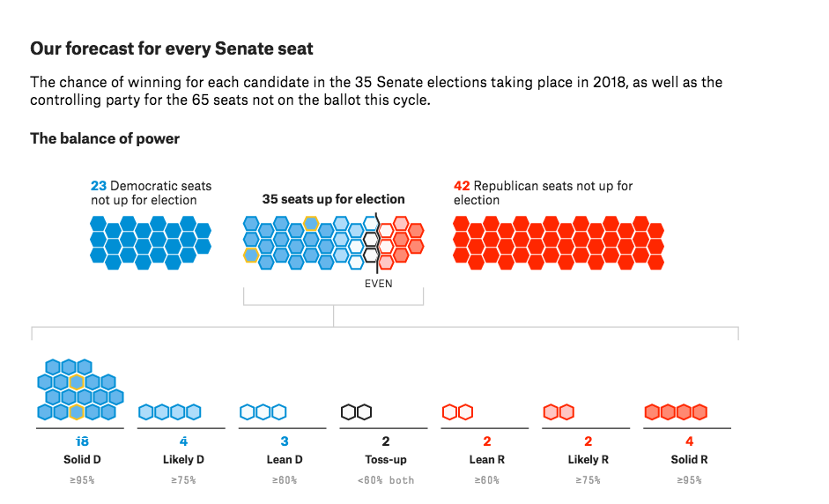Screen dimensions: 829x504
Task: Select the leftmost Likely D hexagon
Action: point(147,411)
